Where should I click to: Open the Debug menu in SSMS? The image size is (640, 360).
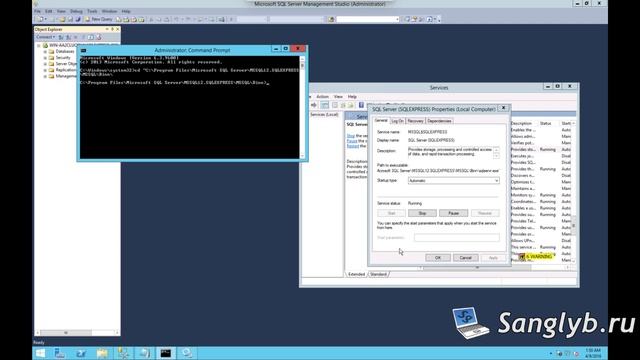76,11
